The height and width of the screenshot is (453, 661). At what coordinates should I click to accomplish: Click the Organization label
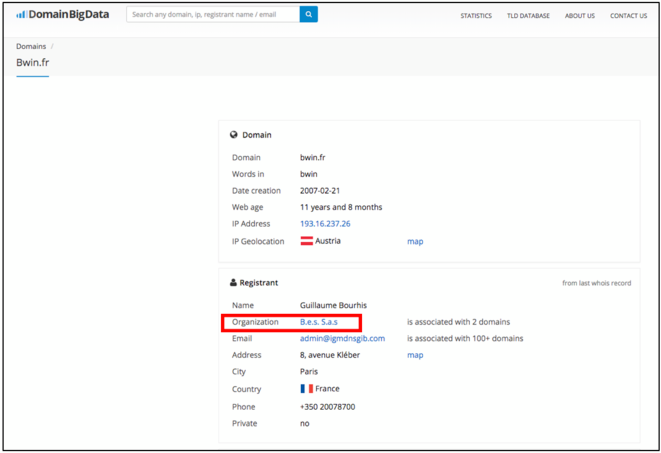pos(255,322)
